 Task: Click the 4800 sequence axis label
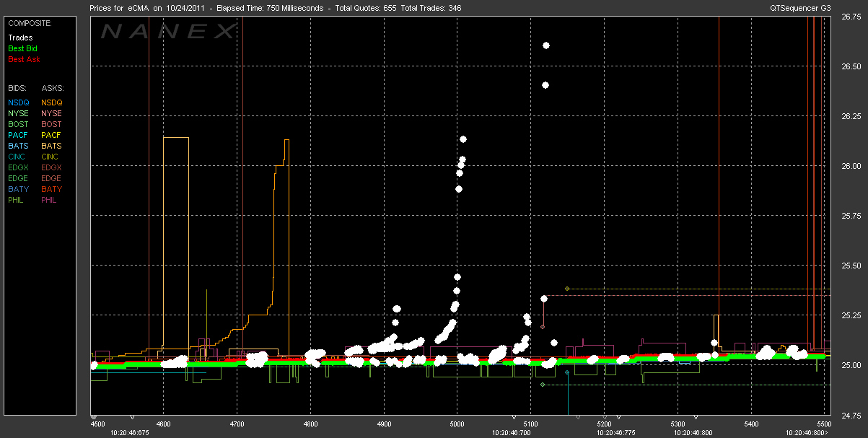click(x=311, y=424)
